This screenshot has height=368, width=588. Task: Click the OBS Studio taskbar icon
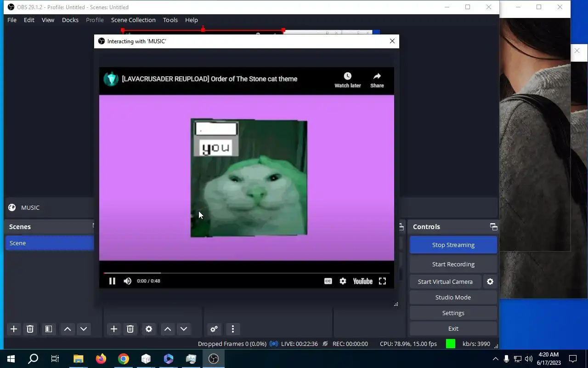(x=214, y=359)
